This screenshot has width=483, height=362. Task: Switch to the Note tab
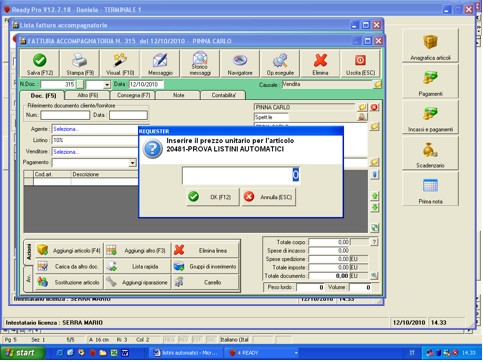tap(178, 95)
